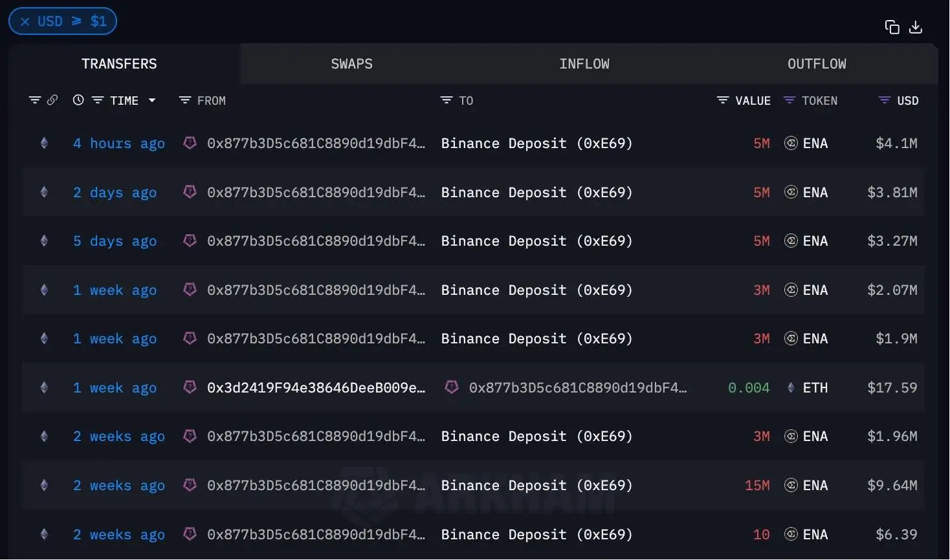Click the ETH token icon on the 0.004 ETH row

point(791,387)
